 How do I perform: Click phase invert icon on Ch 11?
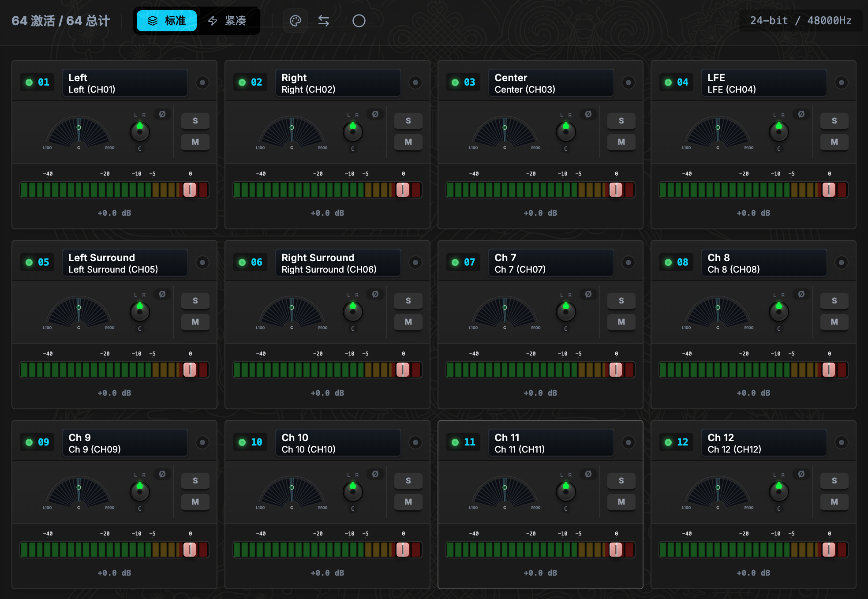[x=588, y=474]
